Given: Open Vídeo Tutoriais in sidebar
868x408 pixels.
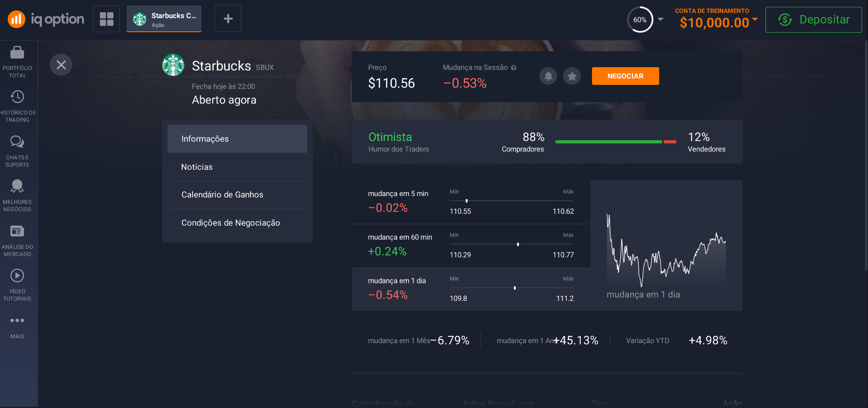Looking at the screenshot, I should pos(17,285).
